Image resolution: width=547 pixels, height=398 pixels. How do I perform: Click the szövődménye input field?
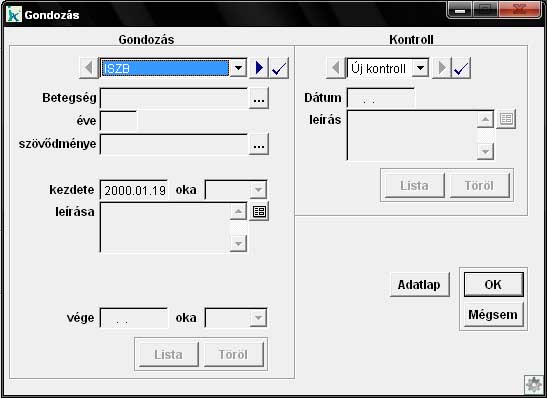click(174, 144)
